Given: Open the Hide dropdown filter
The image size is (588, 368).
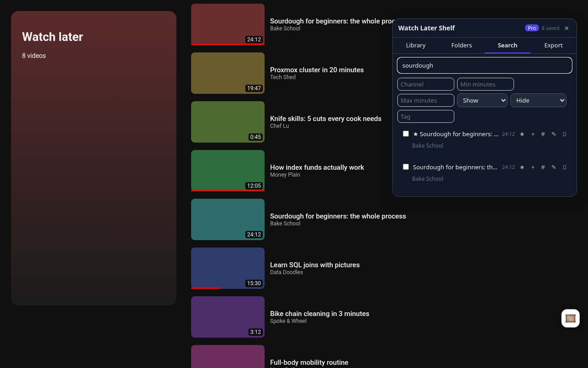Looking at the screenshot, I should 538,100.
